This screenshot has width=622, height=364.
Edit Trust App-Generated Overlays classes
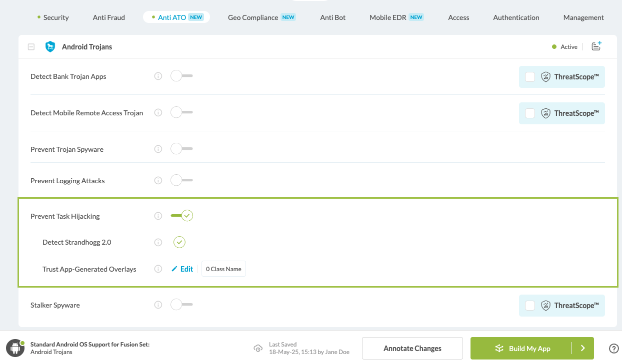(182, 269)
